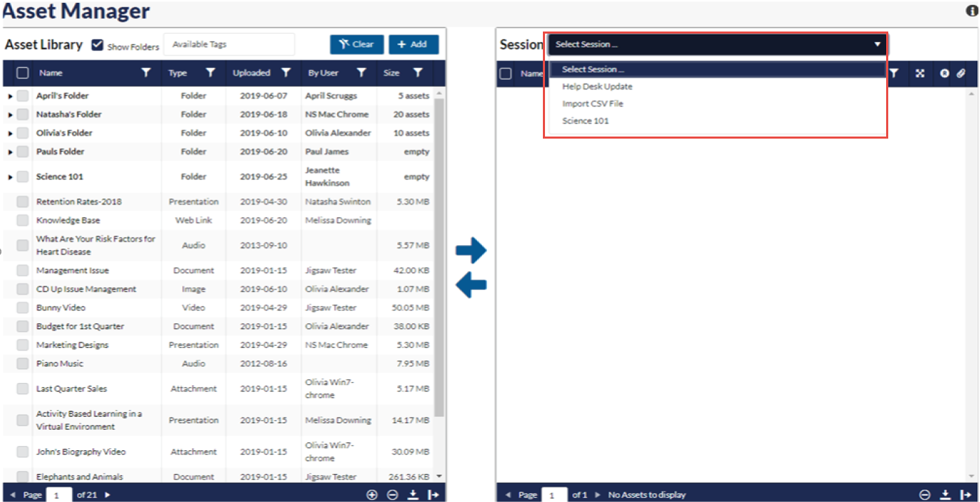Open the filter icon on the Name column
This screenshot has height=502, width=980.
tap(146, 73)
